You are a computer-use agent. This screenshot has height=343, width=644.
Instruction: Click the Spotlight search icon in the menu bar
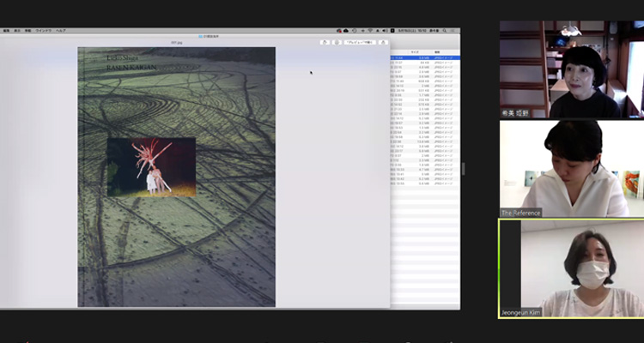[x=445, y=31]
